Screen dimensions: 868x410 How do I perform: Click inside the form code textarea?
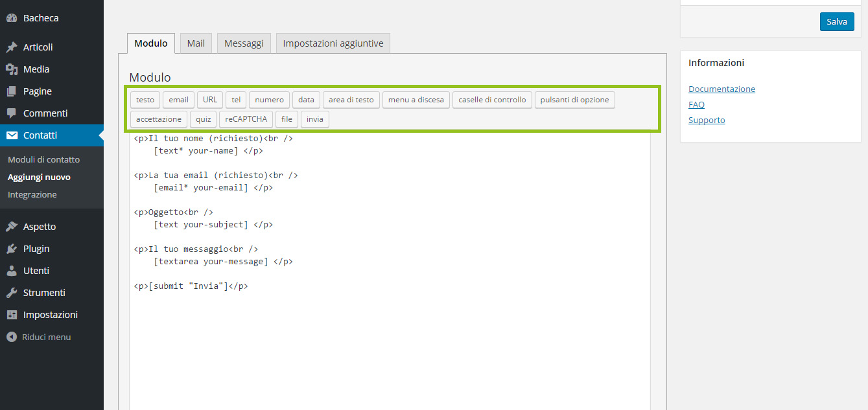coord(389,337)
